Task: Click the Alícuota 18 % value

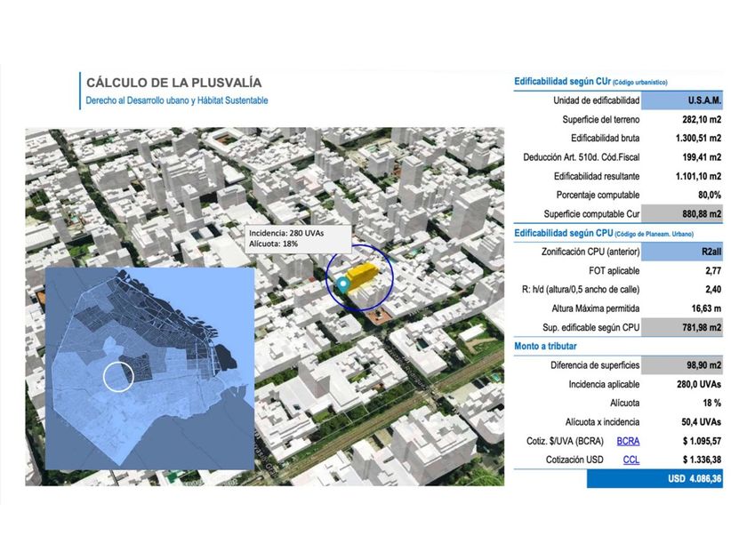Action: click(711, 403)
